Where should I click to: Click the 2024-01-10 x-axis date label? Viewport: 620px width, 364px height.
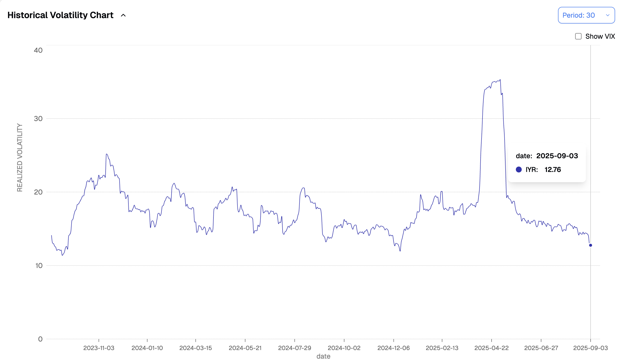pos(147,348)
